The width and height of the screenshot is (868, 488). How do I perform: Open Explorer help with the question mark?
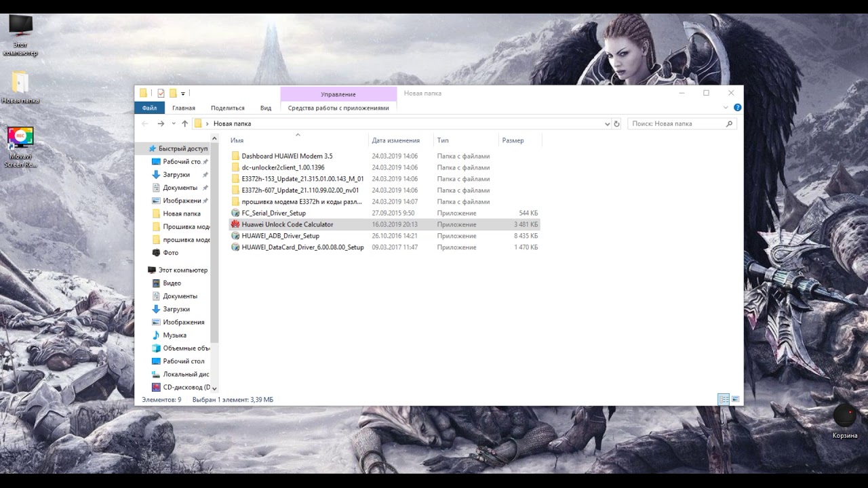pos(738,108)
